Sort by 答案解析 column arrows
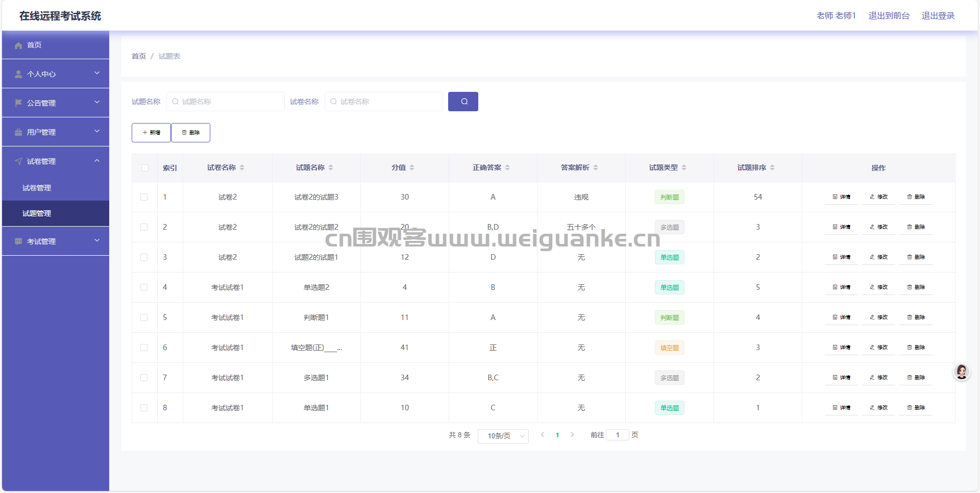This screenshot has height=493, width=980. pos(596,168)
